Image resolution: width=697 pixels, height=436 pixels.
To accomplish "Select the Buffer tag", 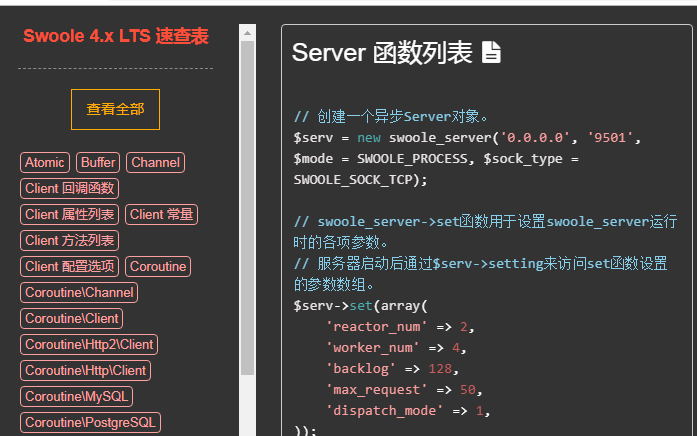I will pyautogui.click(x=98, y=162).
